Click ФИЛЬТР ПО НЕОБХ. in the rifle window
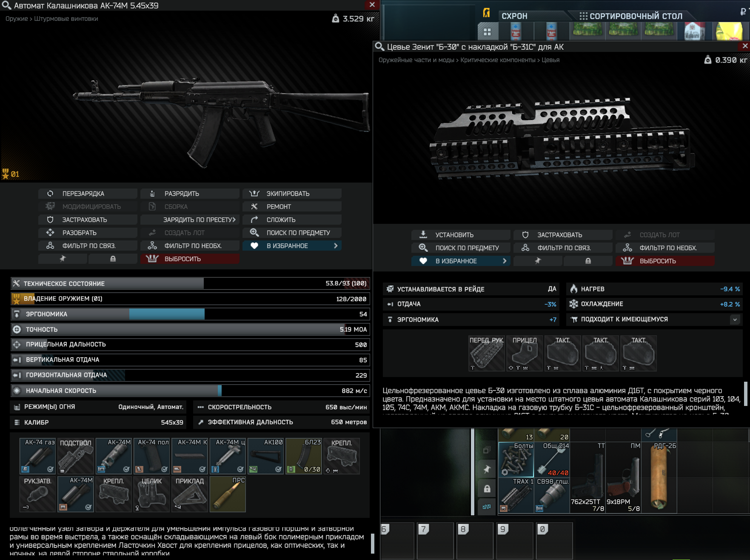The image size is (750, 560). pos(190,246)
